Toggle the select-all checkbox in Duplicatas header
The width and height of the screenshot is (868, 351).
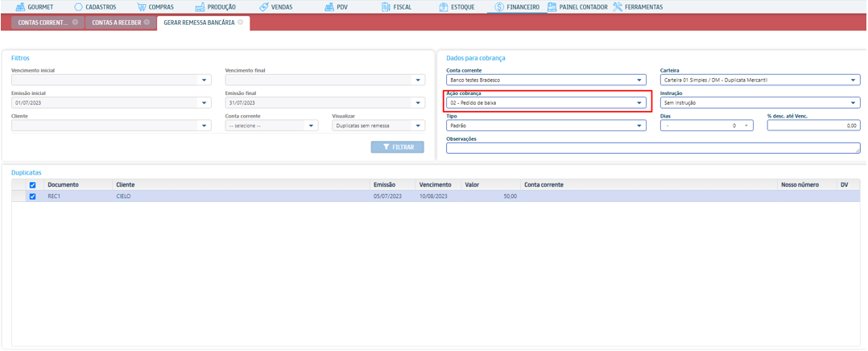pyautogui.click(x=32, y=185)
